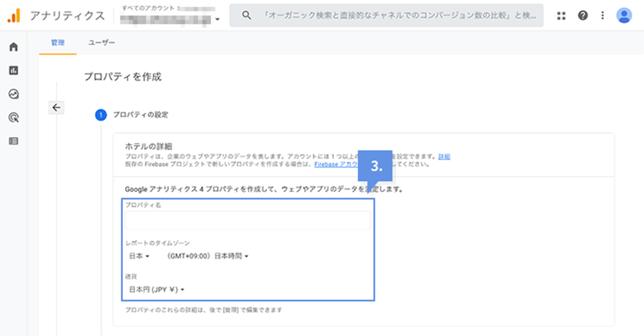Open the Home icon in sidebar
The height and width of the screenshot is (336, 644).
14,47
